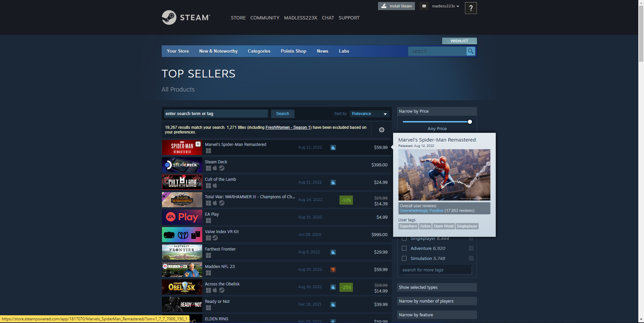Expand Narrow by number of players
This screenshot has width=644, height=323.
point(436,301)
